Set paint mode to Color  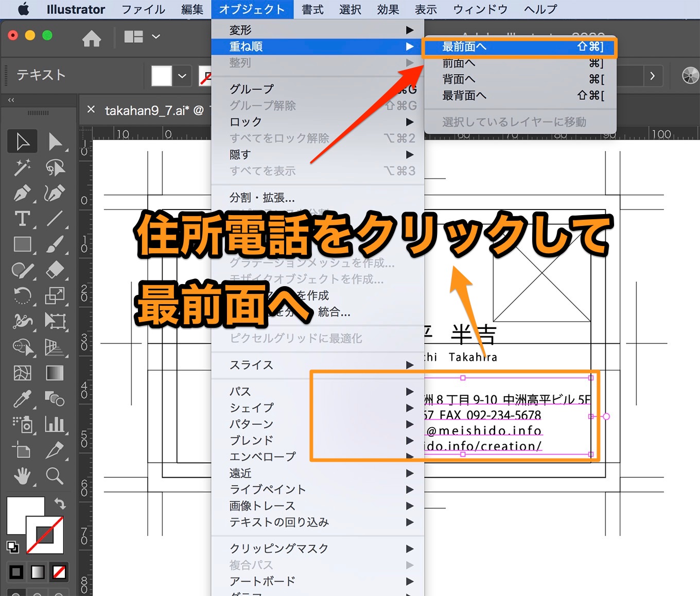click(x=16, y=572)
